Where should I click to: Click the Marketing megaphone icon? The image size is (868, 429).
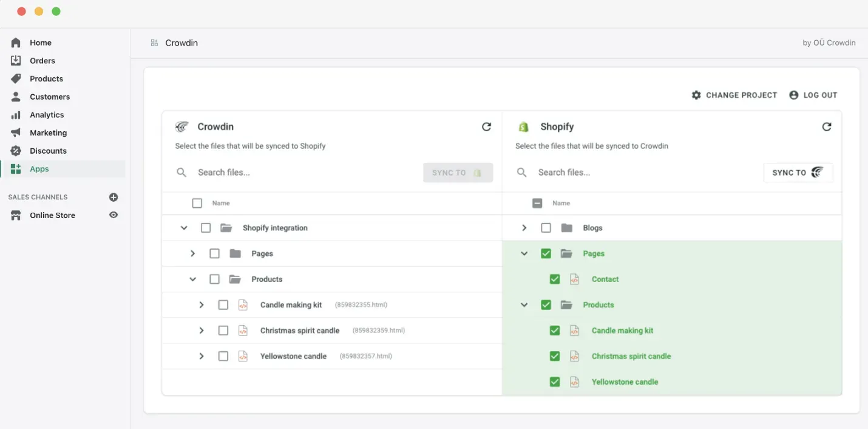(16, 132)
